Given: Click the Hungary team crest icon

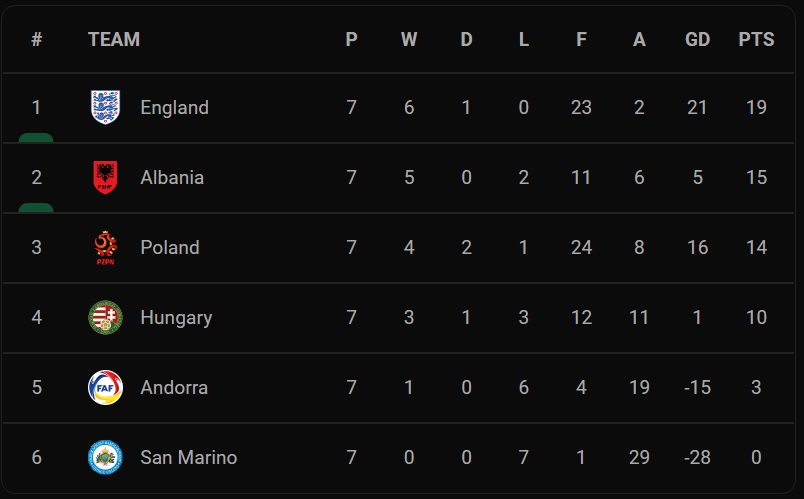Looking at the screenshot, I should click(x=105, y=317).
